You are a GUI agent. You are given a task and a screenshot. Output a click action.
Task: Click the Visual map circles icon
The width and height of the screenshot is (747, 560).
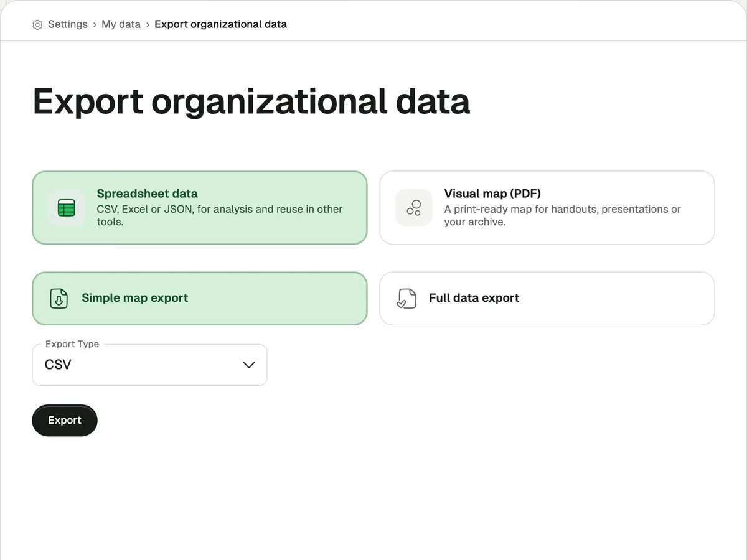[x=414, y=208]
